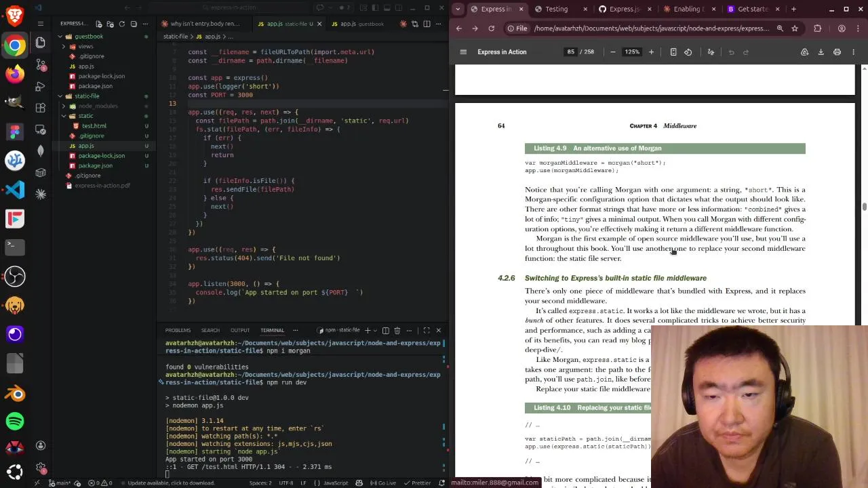The width and height of the screenshot is (868, 488).
Task: Save PDF to Drive icon
Action: click(x=804, y=52)
